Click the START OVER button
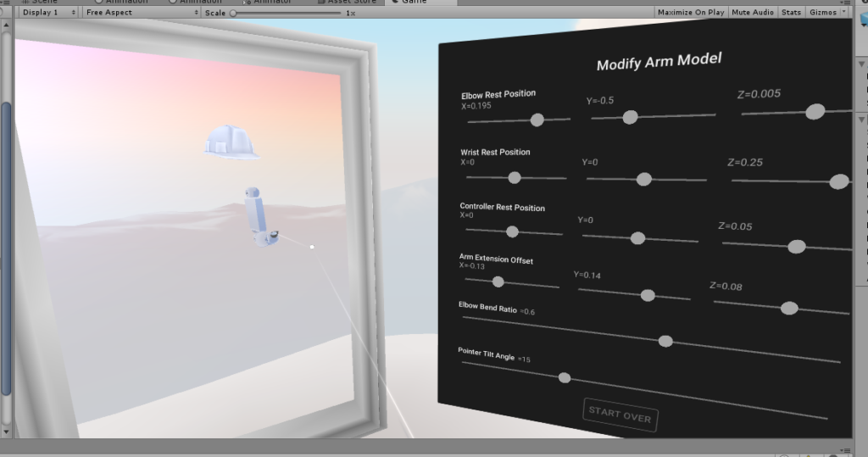The width and height of the screenshot is (868, 457). (620, 415)
